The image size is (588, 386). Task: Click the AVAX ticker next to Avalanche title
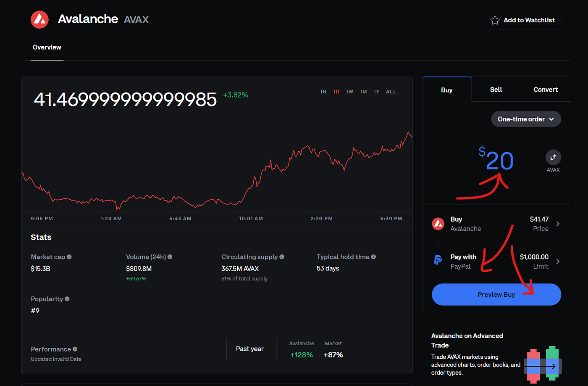click(136, 20)
